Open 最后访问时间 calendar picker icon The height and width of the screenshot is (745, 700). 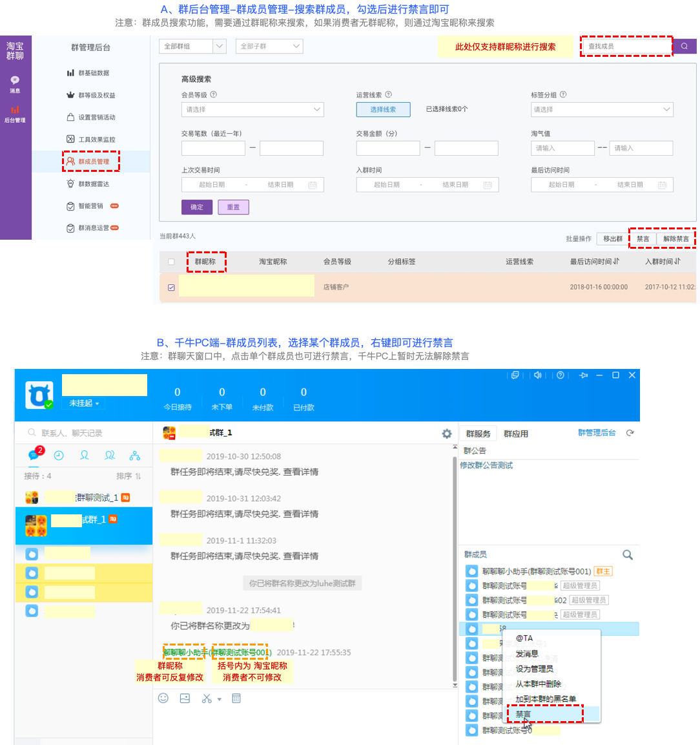[x=663, y=185]
